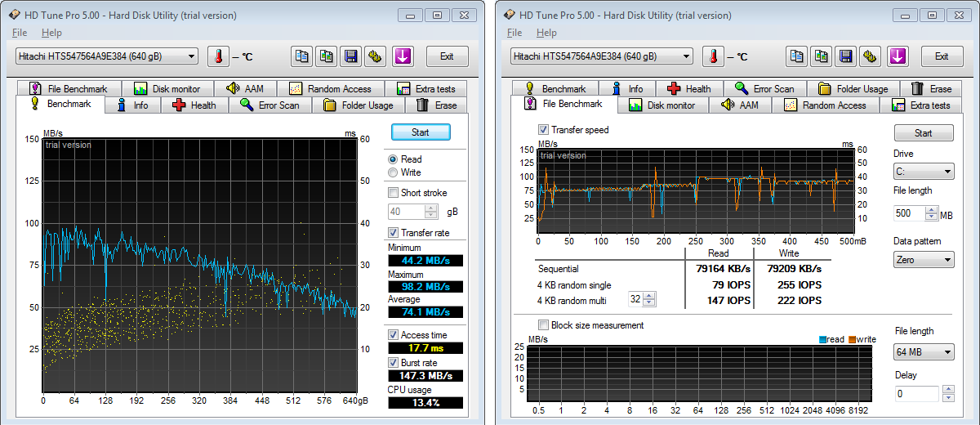Image resolution: width=980 pixels, height=425 pixels.
Task: Click copy screenshot icon in right window toolbar
Action: coord(822,56)
